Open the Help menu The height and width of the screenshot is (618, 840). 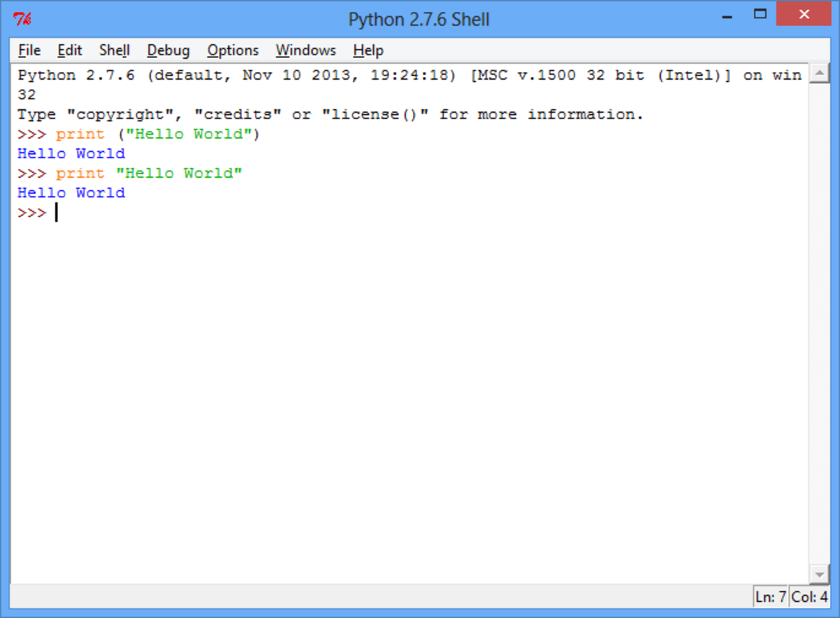[367, 50]
